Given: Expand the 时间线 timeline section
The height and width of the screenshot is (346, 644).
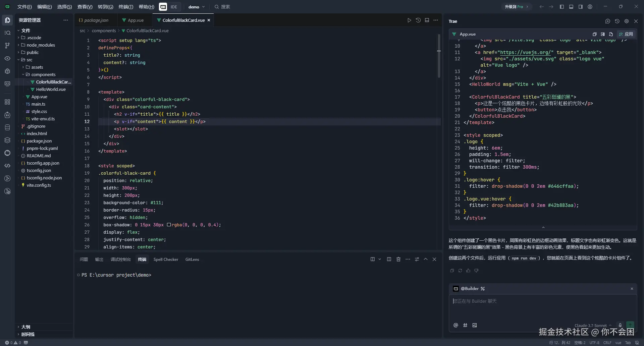Looking at the screenshot, I should pos(28,334).
